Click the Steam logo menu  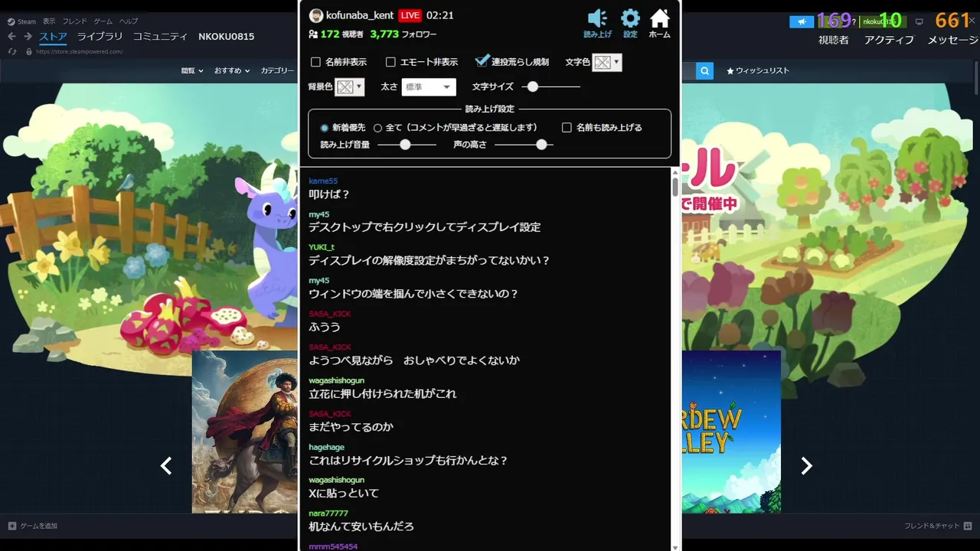[x=21, y=21]
